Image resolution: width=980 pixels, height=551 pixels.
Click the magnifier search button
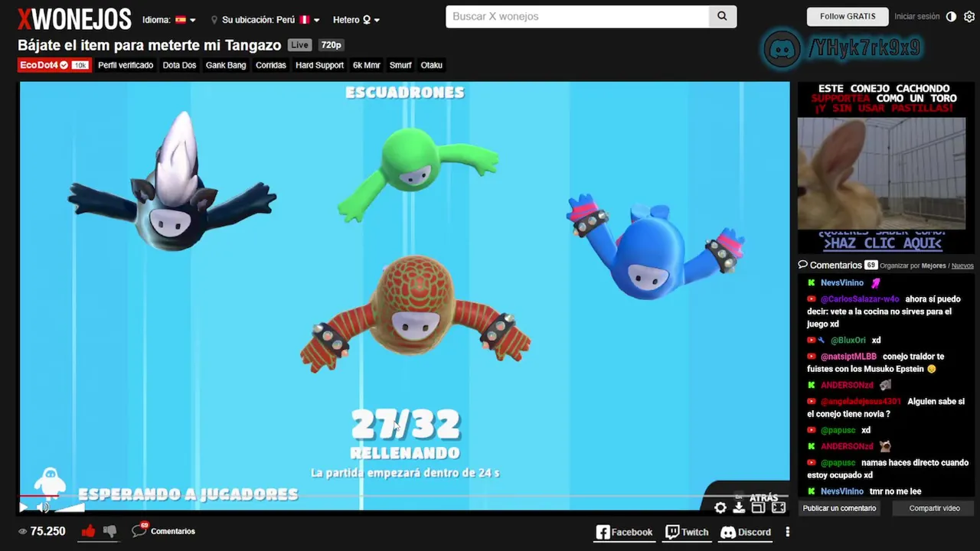coord(722,16)
